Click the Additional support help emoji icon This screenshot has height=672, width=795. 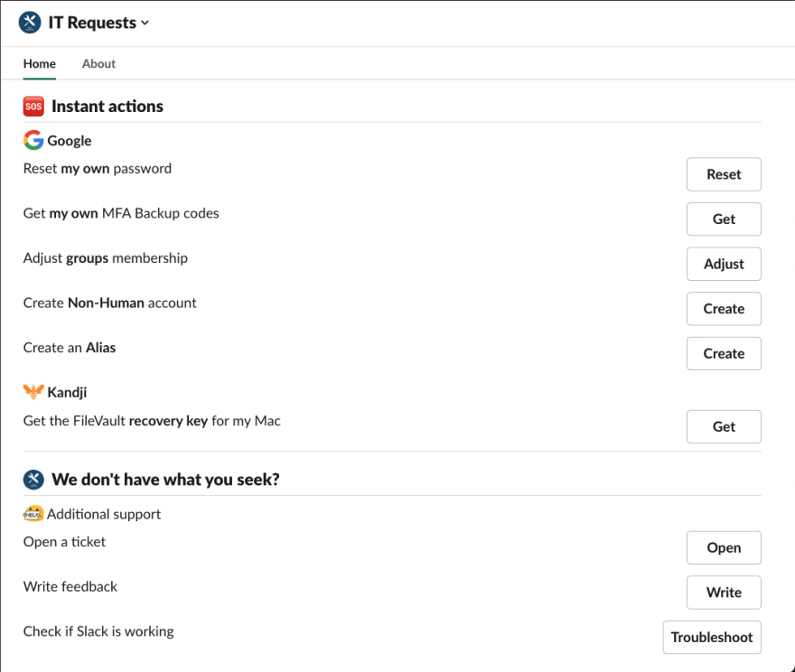pos(33,514)
